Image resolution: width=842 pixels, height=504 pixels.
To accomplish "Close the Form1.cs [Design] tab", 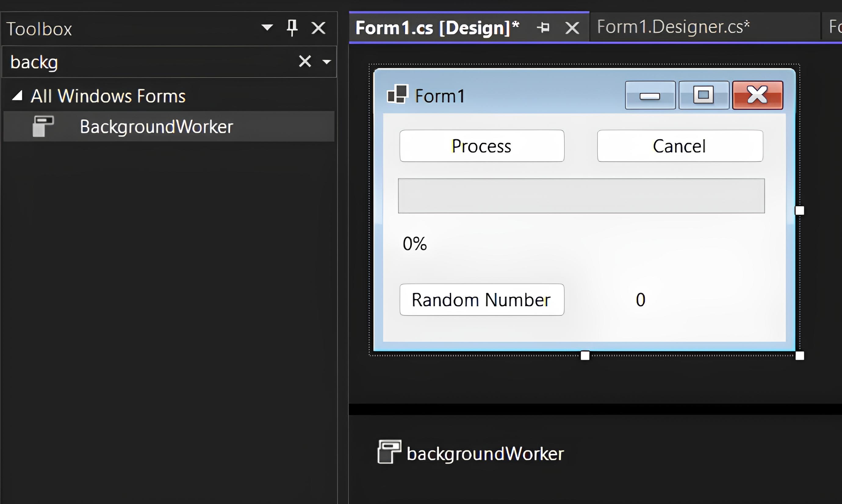I will pos(572,28).
